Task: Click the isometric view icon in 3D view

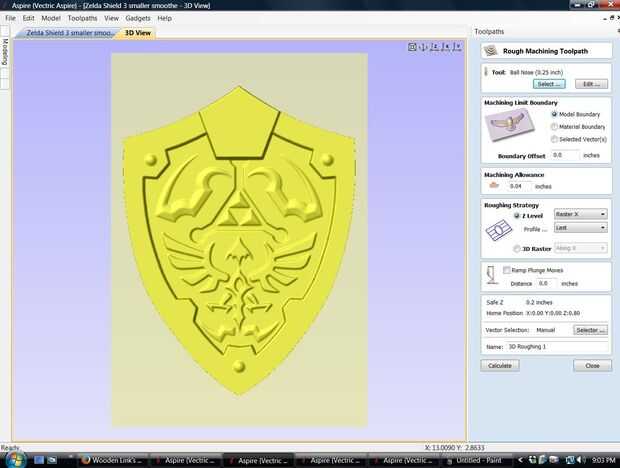Action: [412, 47]
